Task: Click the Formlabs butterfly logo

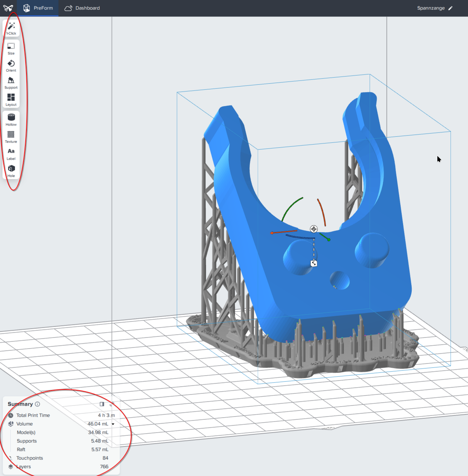Action: pos(8,8)
